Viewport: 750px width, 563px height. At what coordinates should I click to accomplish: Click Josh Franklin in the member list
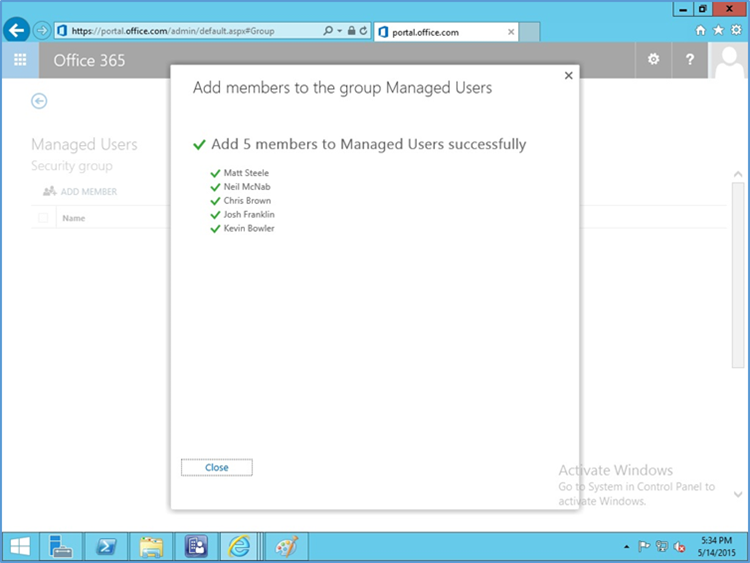249,214
